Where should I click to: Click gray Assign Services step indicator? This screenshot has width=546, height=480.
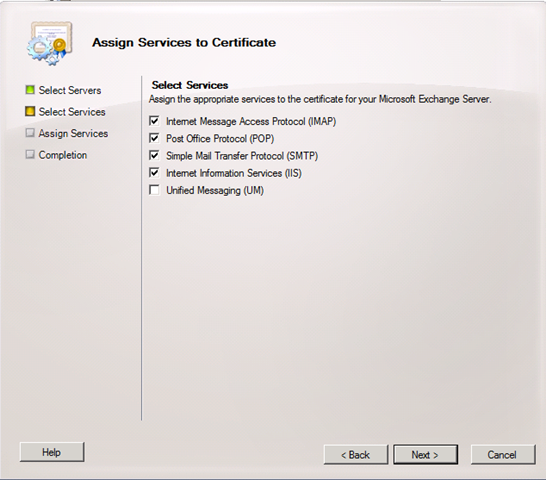tap(30, 133)
